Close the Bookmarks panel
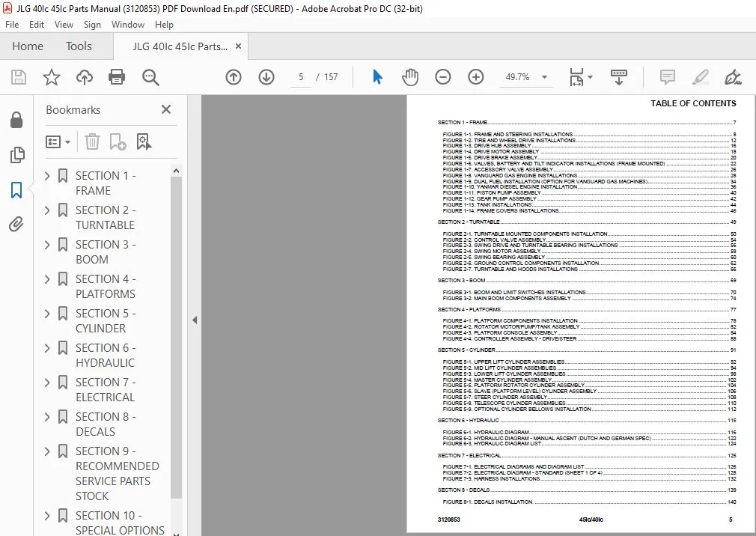Image resolution: width=756 pixels, height=536 pixels. click(166, 109)
